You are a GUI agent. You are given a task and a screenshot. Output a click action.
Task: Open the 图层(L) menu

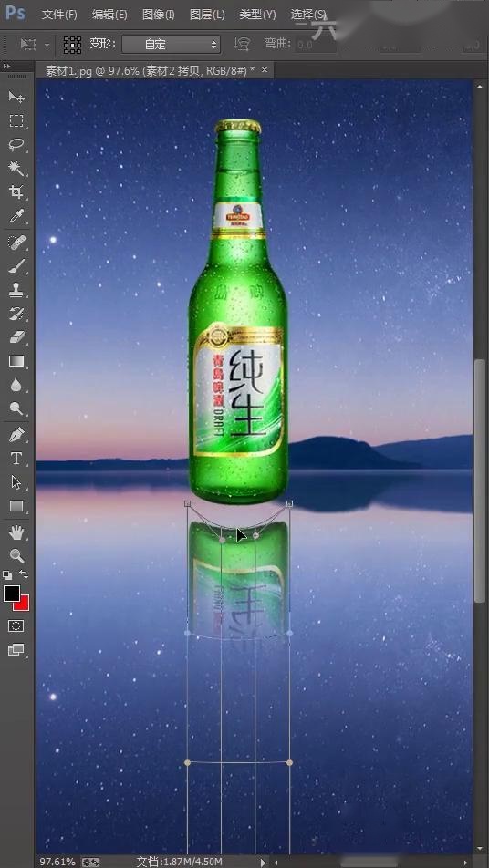(x=207, y=15)
